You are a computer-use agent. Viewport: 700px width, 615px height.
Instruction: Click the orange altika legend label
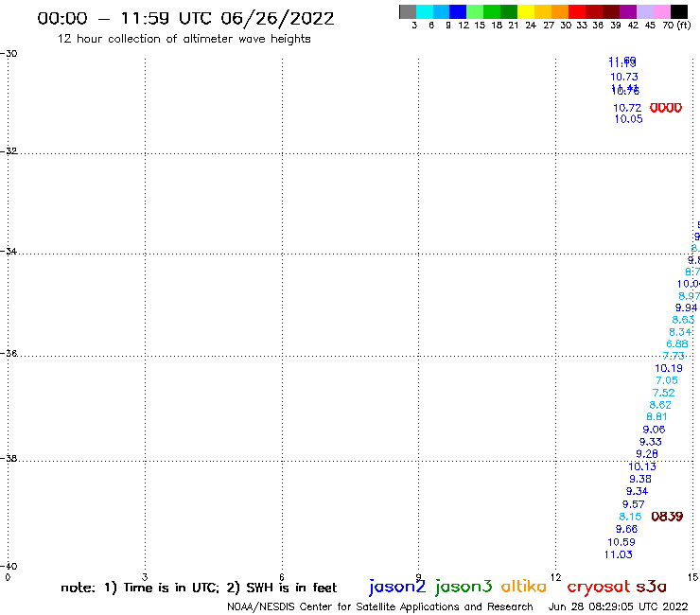coord(524,587)
